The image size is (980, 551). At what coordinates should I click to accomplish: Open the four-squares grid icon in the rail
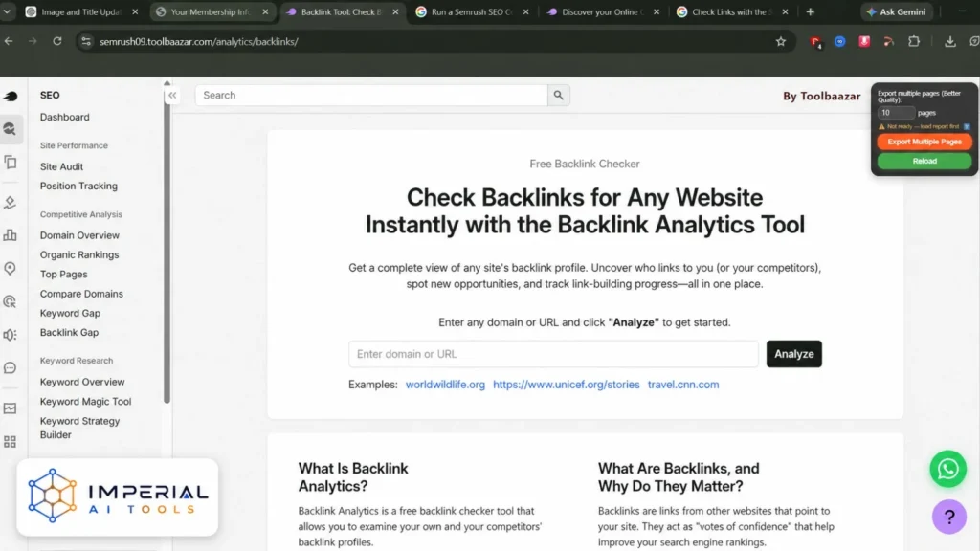click(x=10, y=442)
